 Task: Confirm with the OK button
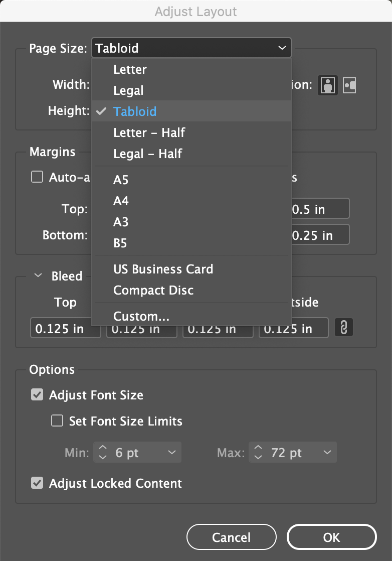click(x=332, y=537)
